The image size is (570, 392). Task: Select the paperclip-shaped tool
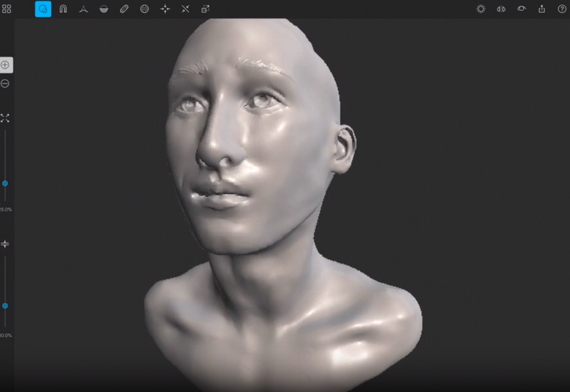124,9
